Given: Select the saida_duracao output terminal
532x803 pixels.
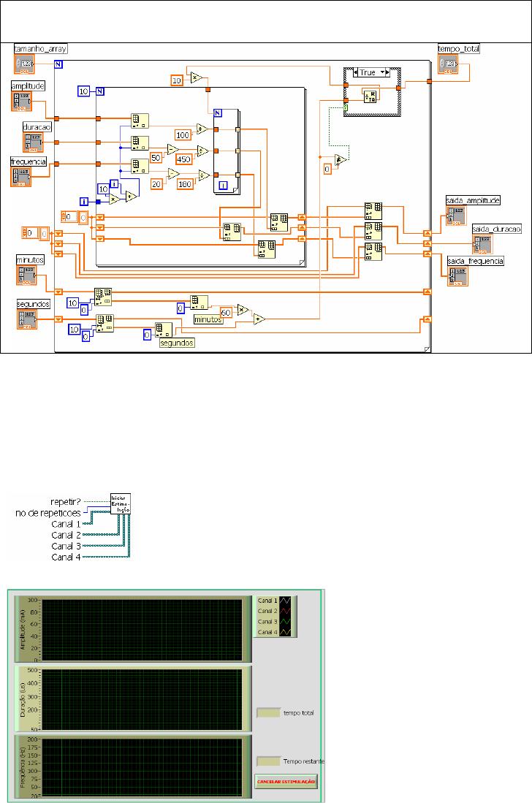Looking at the screenshot, I should point(482,244).
